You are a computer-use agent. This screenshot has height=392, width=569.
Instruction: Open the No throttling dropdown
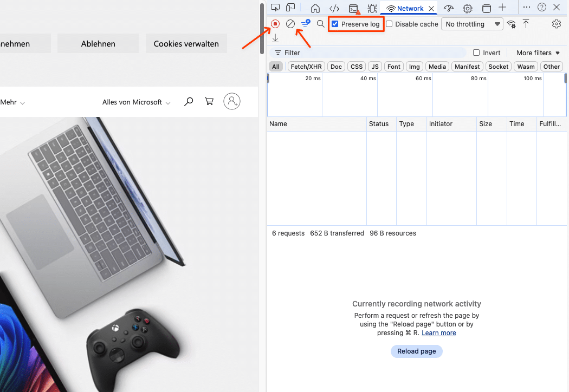coord(473,24)
